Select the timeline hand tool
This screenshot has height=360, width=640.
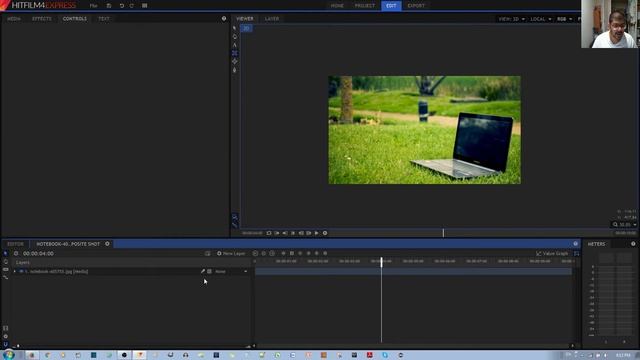(5, 262)
